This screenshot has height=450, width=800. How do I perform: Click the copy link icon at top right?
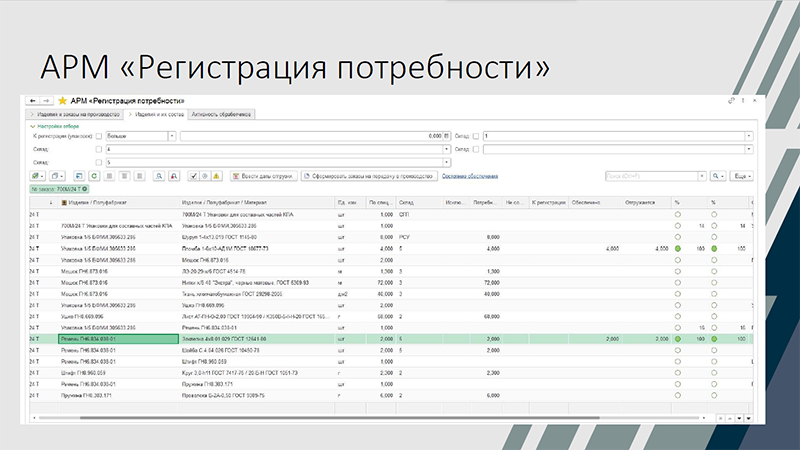point(731,101)
